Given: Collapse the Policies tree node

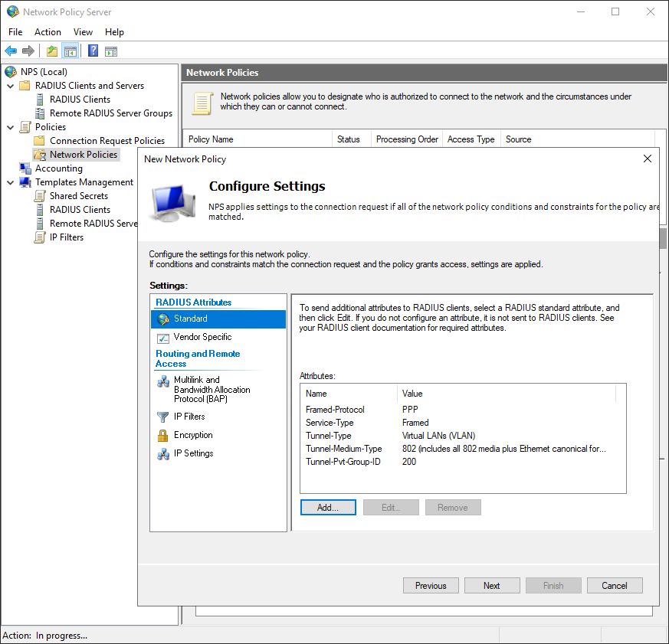Looking at the screenshot, I should pyautogui.click(x=11, y=127).
